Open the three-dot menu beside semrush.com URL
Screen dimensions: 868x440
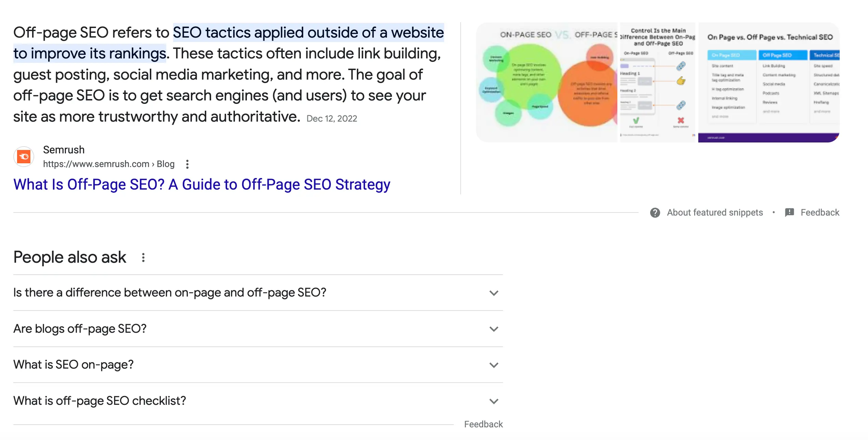point(187,164)
